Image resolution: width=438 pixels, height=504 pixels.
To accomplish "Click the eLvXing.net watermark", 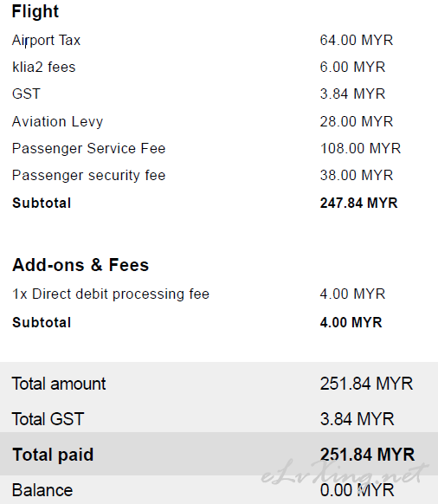I will [345, 472].
